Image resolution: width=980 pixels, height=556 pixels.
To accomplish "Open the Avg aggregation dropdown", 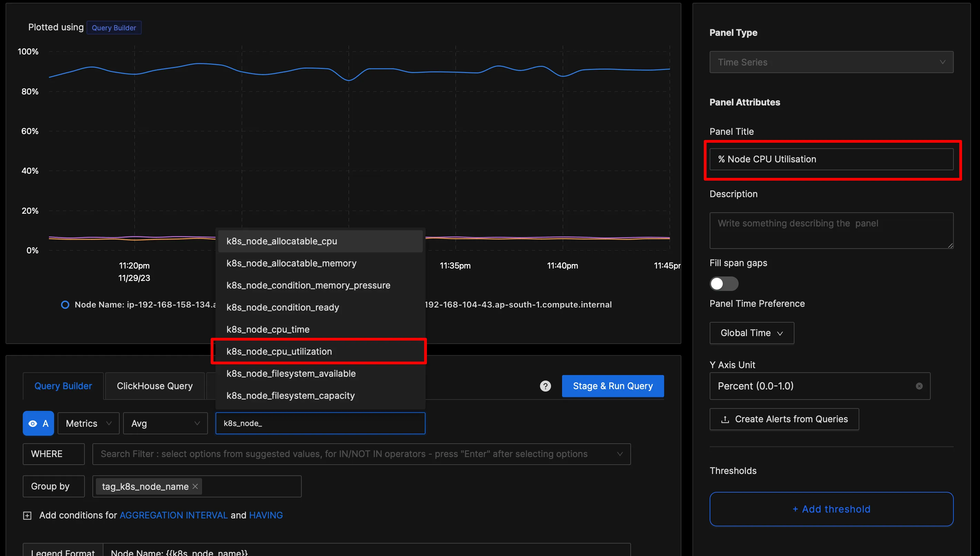I will point(166,423).
